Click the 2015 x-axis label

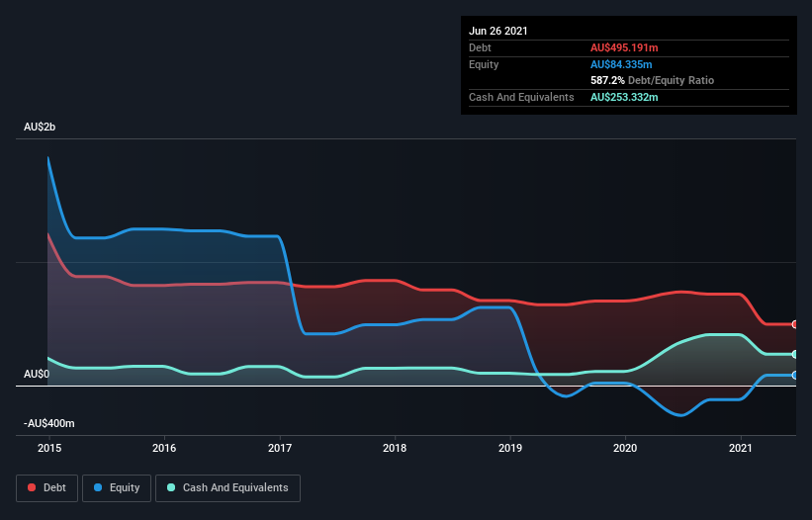point(49,448)
